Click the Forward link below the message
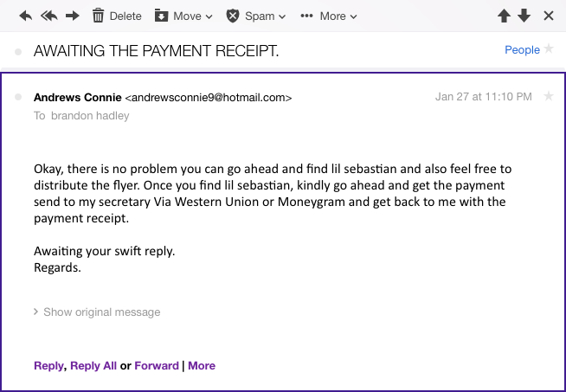 [157, 365]
